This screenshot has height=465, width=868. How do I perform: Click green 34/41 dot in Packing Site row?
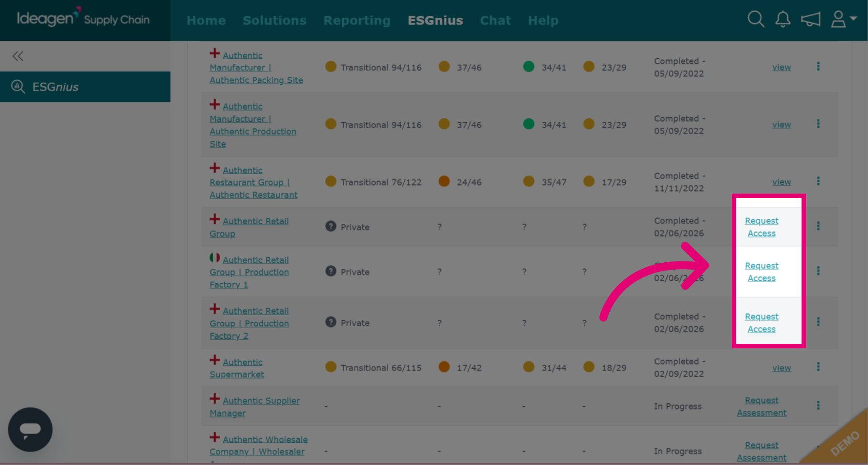[528, 66]
